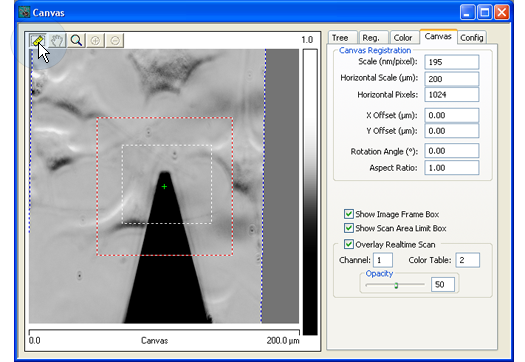
Task: Click the Opacity value field showing 50
Action: tap(443, 284)
